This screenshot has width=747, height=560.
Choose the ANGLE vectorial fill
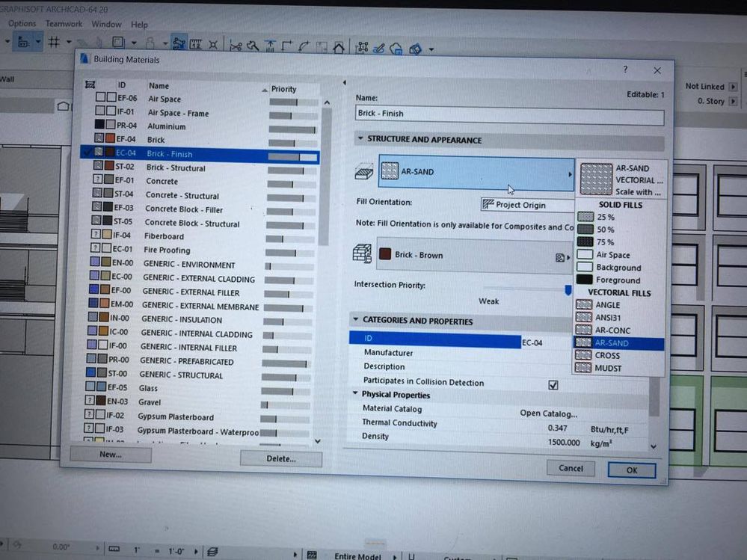coord(619,305)
